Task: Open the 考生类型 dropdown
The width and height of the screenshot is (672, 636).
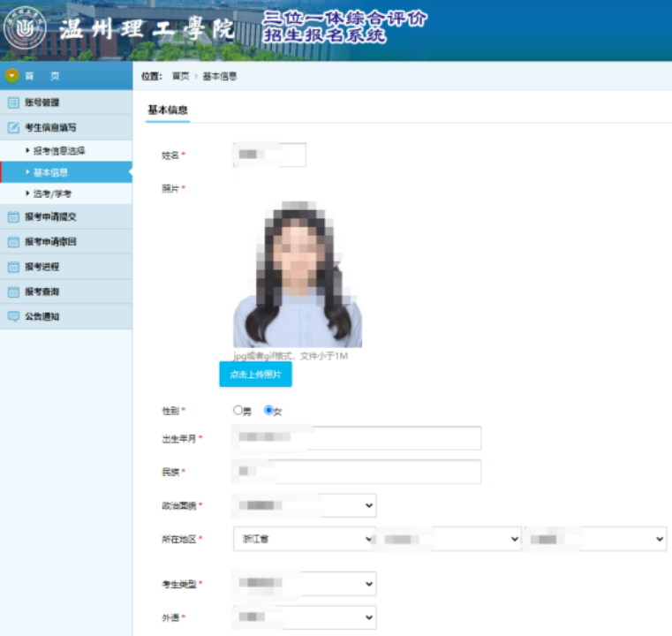Action: (304, 584)
